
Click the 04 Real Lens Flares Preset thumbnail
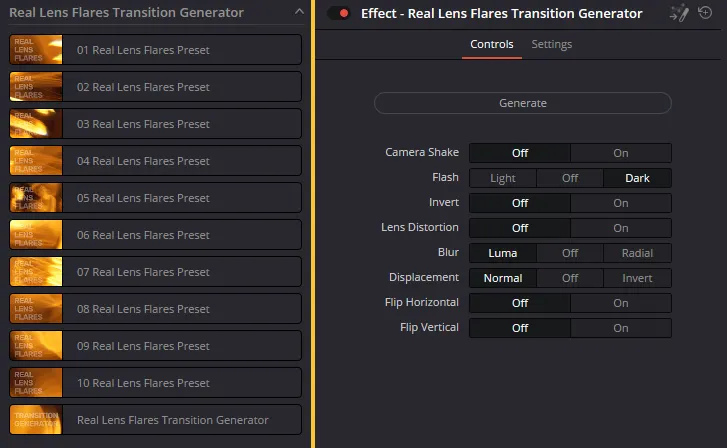point(36,161)
